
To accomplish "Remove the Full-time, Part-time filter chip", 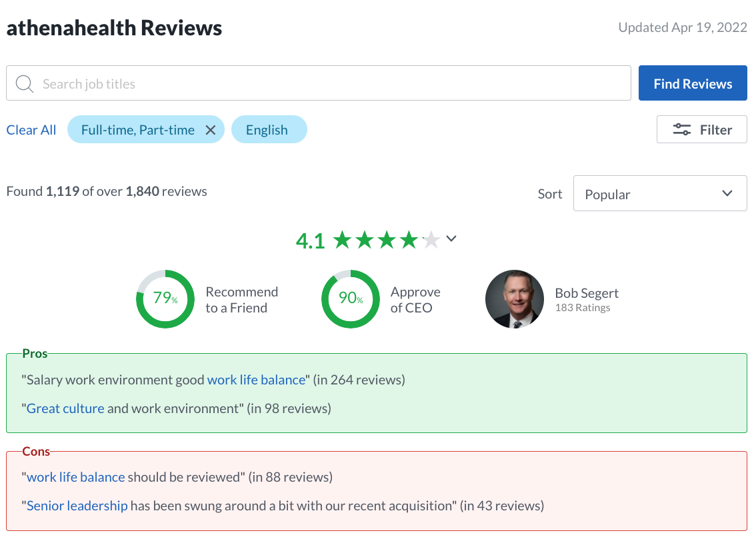I will pos(211,130).
